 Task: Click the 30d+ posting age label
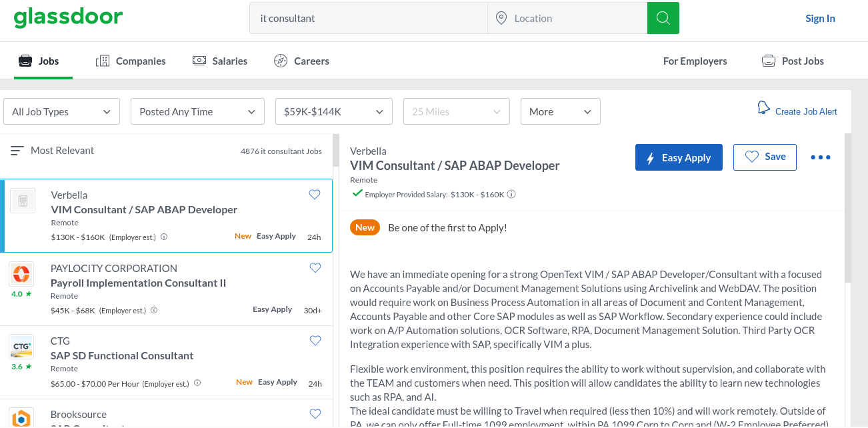click(313, 311)
